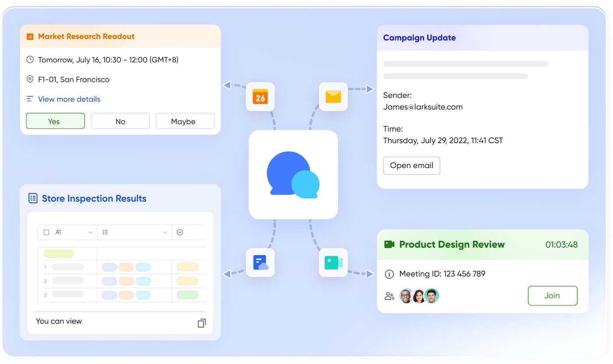
Task: Open the Campaign Update card header
Action: click(419, 38)
